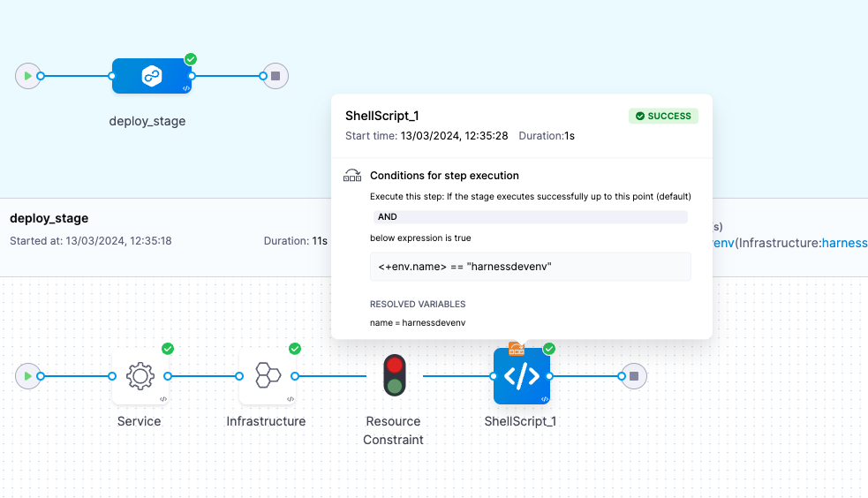Click the AND condition pill
Image resolution: width=868 pixels, height=498 pixels.
529,217
